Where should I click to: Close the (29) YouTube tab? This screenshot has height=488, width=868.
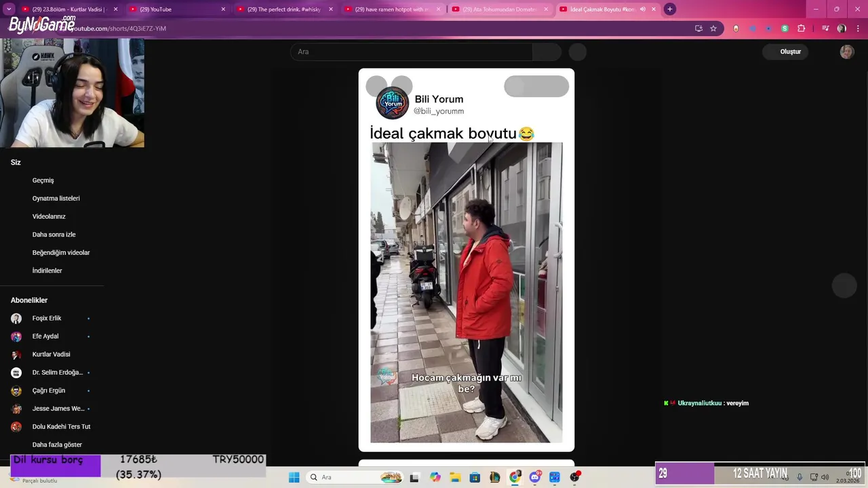(x=223, y=9)
